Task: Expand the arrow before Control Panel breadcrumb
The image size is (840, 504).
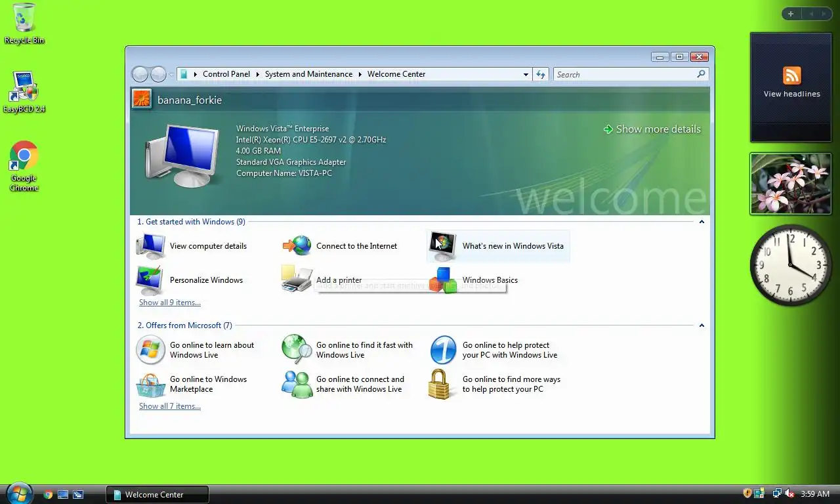Action: [x=196, y=74]
